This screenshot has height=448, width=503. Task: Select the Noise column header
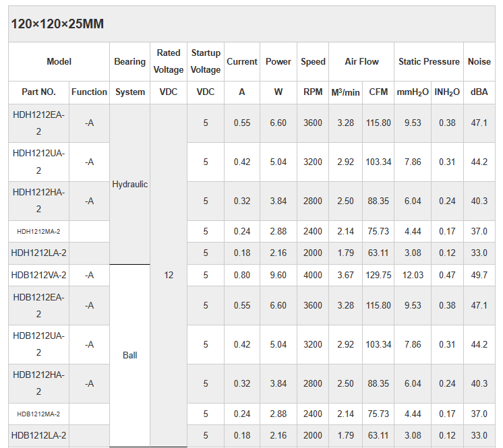click(x=479, y=61)
